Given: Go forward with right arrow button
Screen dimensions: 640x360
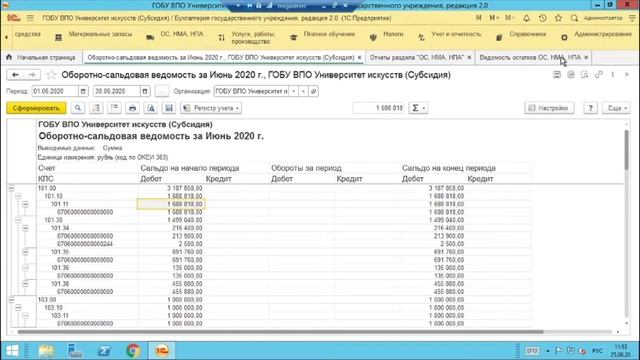Looking at the screenshot, I should coord(32,75).
